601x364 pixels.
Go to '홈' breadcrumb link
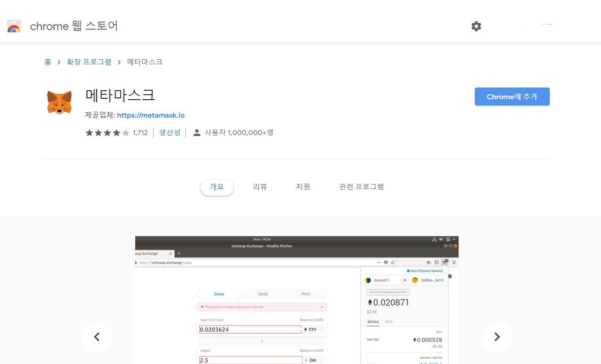(x=48, y=62)
